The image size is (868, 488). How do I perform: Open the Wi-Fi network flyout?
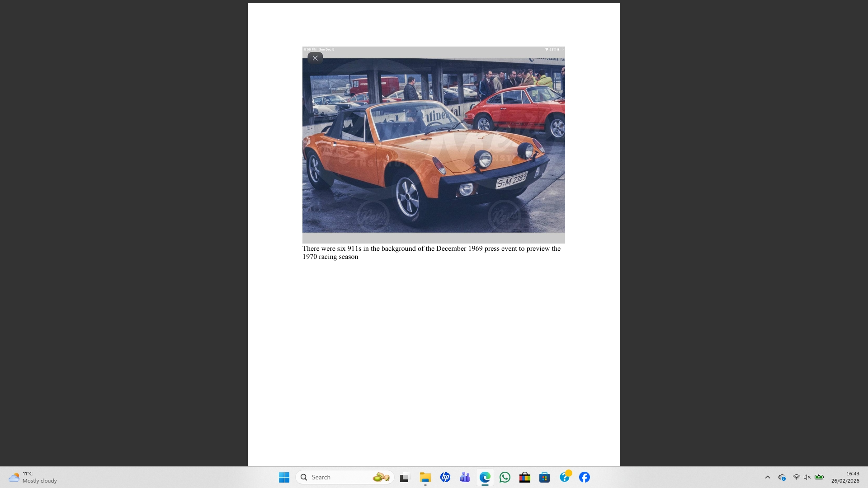tap(796, 477)
